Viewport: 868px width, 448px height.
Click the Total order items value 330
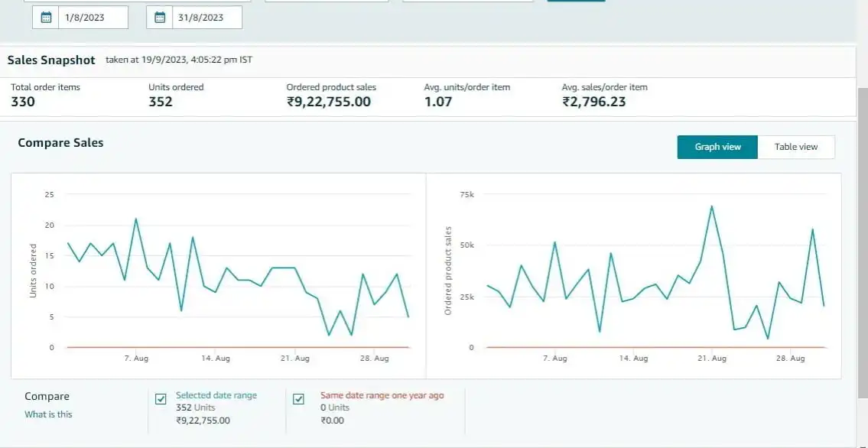click(23, 102)
